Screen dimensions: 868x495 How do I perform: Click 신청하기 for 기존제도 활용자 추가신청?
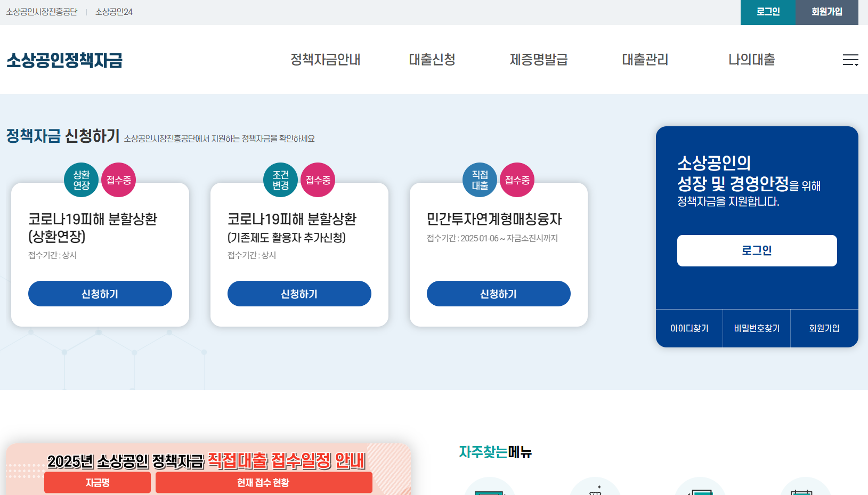pos(299,294)
